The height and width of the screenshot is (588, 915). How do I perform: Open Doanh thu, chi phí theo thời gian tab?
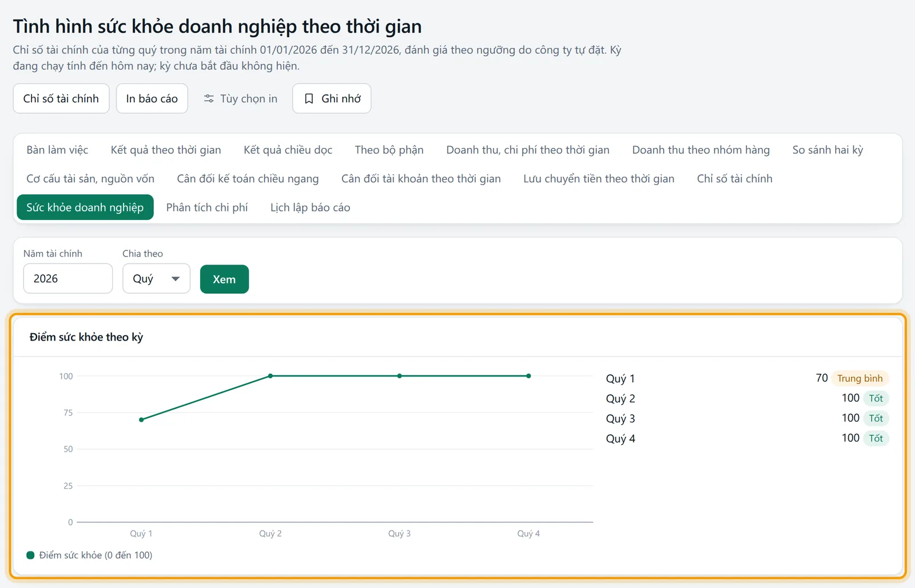pos(528,150)
